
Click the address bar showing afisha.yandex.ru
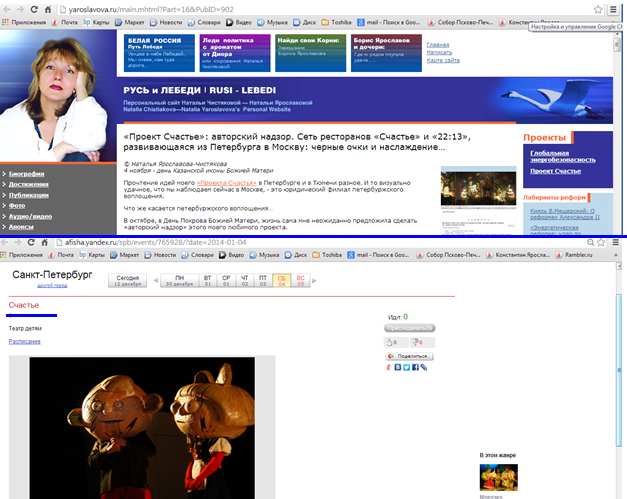[x=320, y=242]
